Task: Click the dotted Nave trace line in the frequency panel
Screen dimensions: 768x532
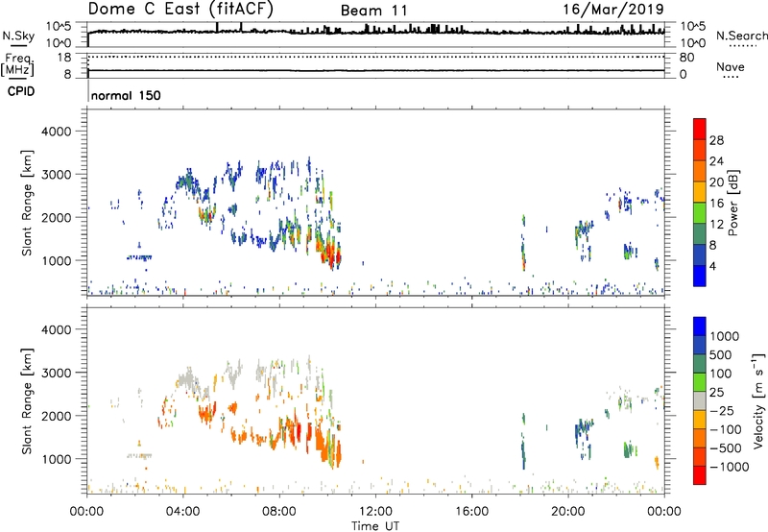Action: [375, 57]
